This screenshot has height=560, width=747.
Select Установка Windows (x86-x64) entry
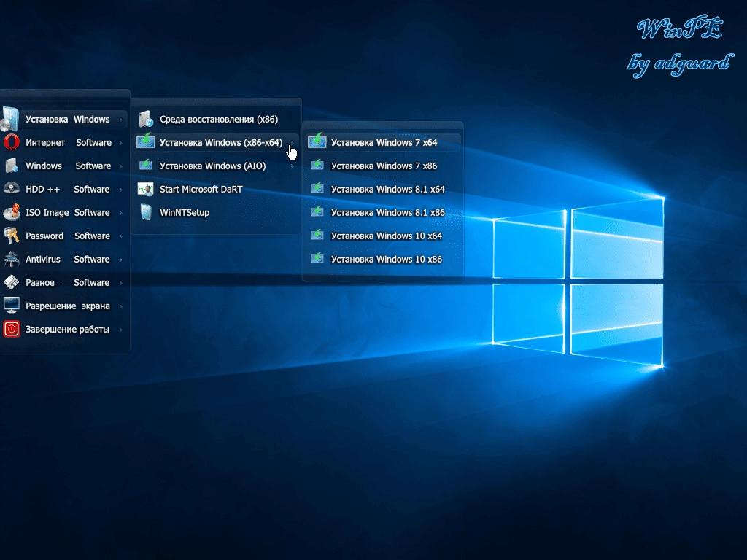coord(216,142)
